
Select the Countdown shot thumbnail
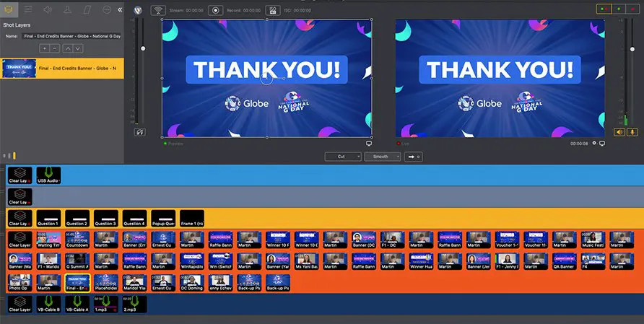[x=77, y=240]
